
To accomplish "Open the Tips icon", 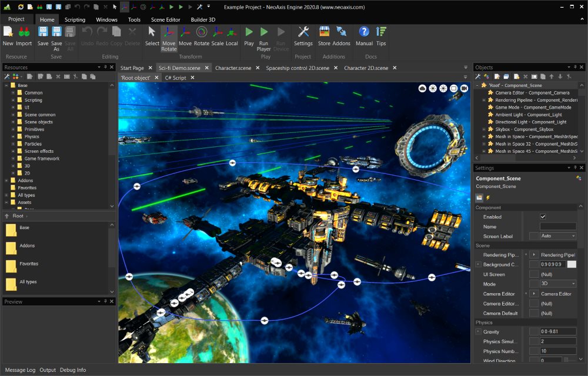I will pyautogui.click(x=381, y=32).
